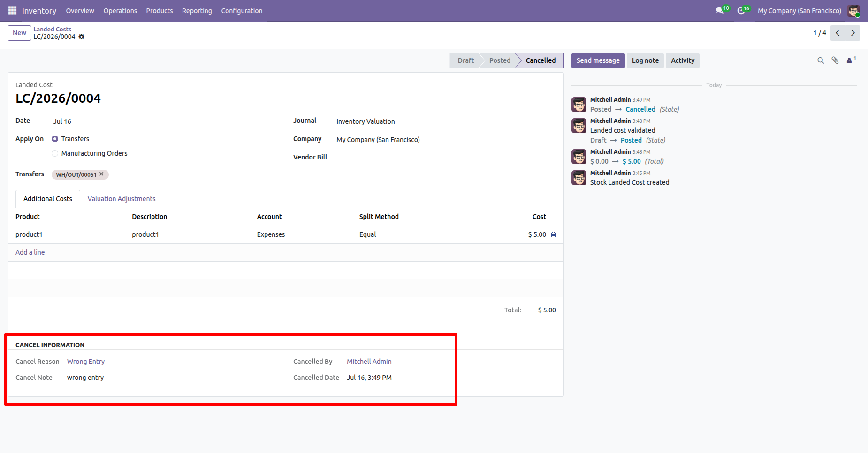Click Add a line link
868x453 pixels.
pyautogui.click(x=30, y=252)
